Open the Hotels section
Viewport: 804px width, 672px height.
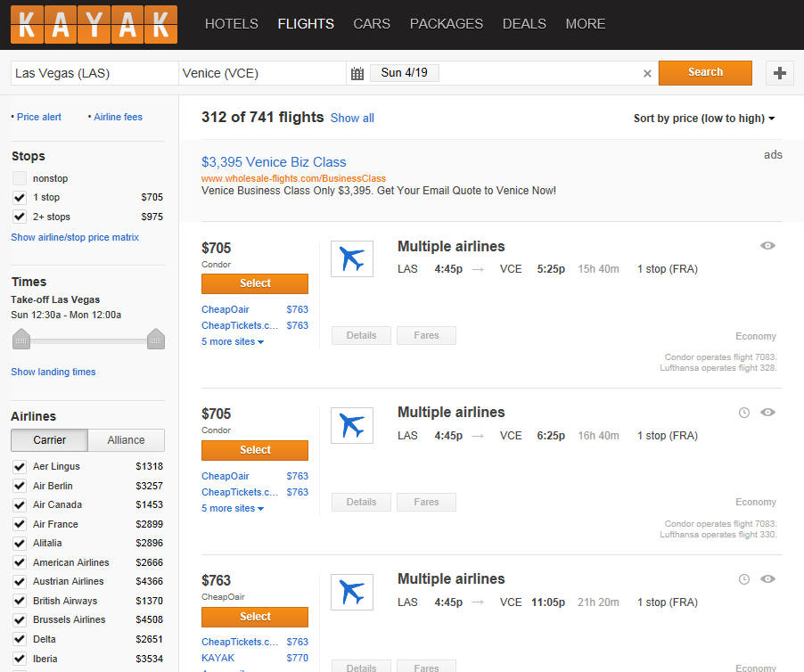coord(231,24)
